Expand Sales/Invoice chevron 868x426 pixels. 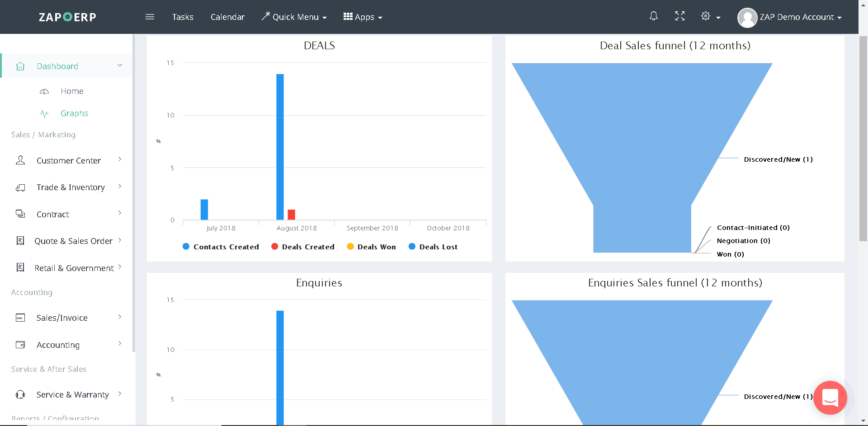click(120, 317)
